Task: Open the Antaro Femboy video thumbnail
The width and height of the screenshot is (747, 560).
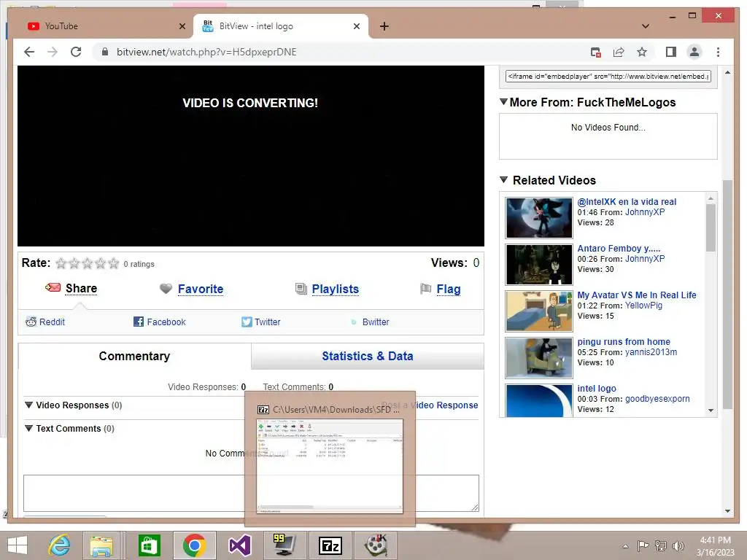Action: point(539,264)
